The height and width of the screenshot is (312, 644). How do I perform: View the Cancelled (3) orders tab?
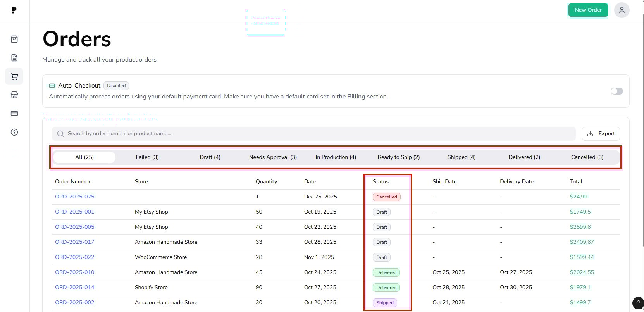tap(587, 157)
